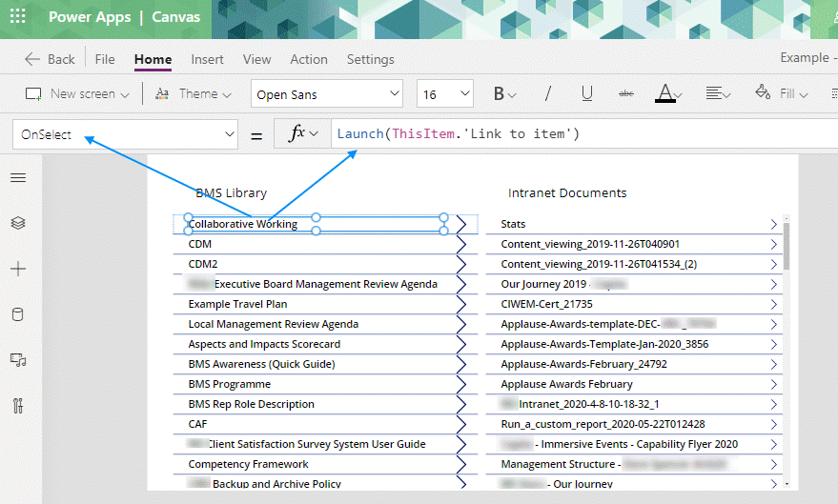This screenshot has height=504, width=838.
Task: Open the Media icon in left sidebar
Action: pos(18,360)
